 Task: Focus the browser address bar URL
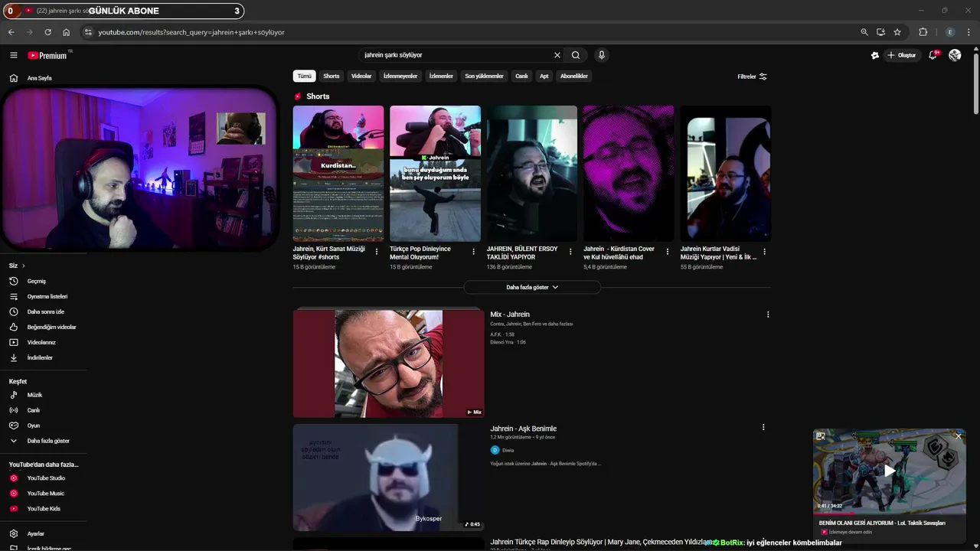tap(191, 32)
